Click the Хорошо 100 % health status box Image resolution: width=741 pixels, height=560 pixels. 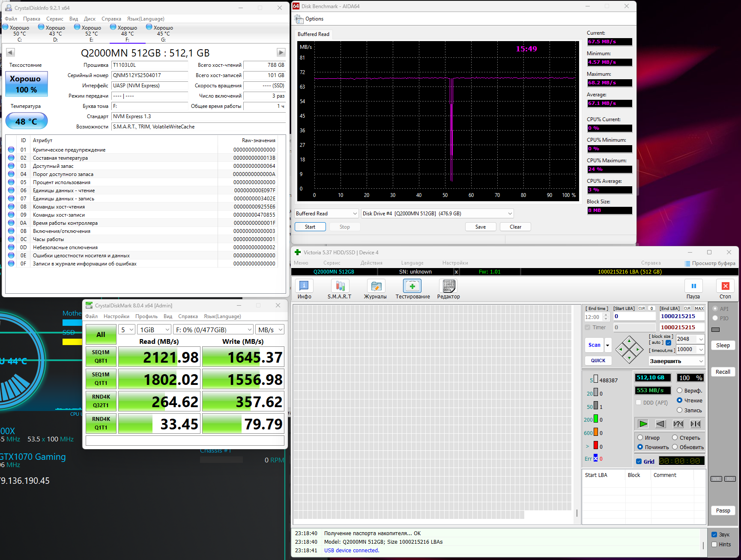pos(27,84)
